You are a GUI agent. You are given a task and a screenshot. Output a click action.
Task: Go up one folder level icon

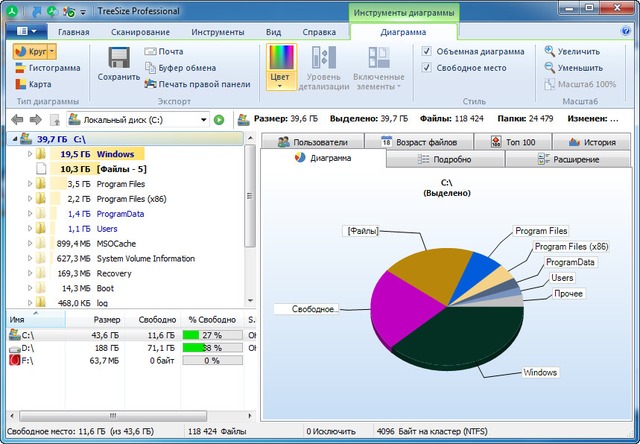tap(55, 120)
